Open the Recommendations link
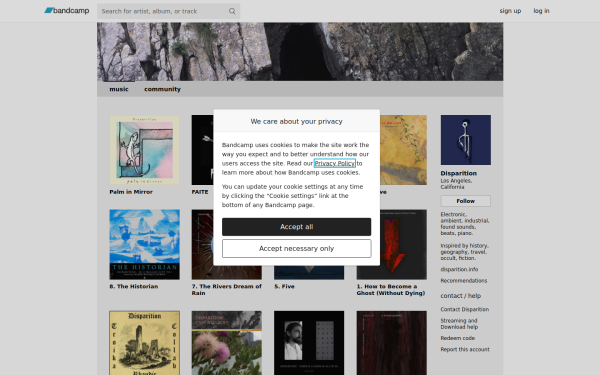The width and height of the screenshot is (600, 375). click(x=463, y=280)
